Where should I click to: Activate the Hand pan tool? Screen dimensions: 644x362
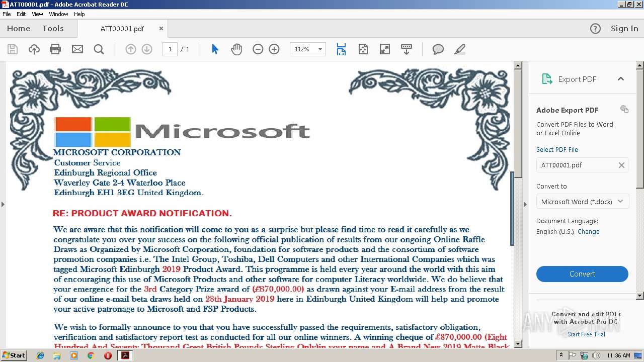pos(236,49)
